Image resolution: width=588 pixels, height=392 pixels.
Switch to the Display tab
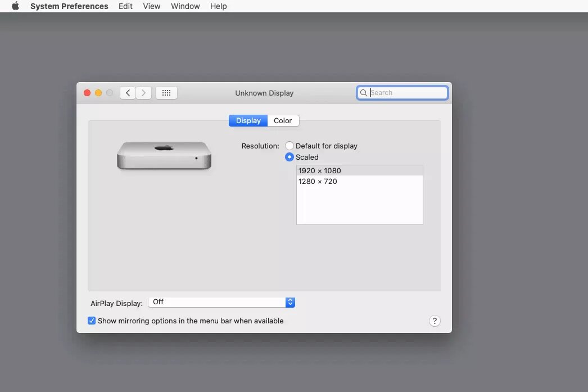tap(248, 121)
